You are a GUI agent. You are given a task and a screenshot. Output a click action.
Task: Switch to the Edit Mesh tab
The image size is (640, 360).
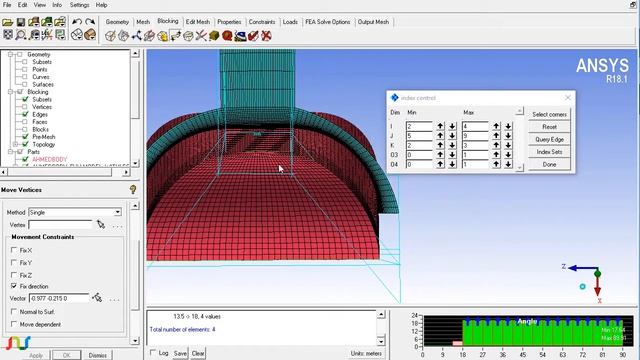pyautogui.click(x=198, y=22)
